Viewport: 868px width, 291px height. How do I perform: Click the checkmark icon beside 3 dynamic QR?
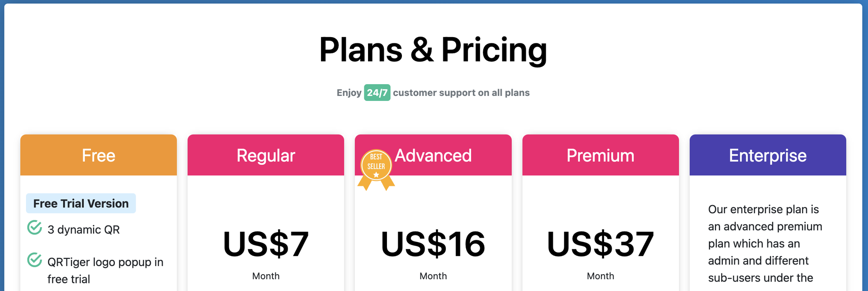[35, 227]
